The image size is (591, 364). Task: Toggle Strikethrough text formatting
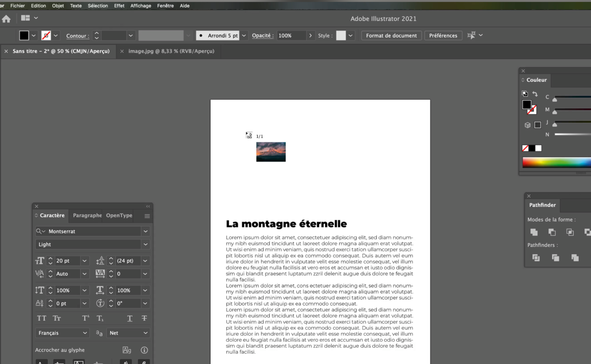(144, 318)
